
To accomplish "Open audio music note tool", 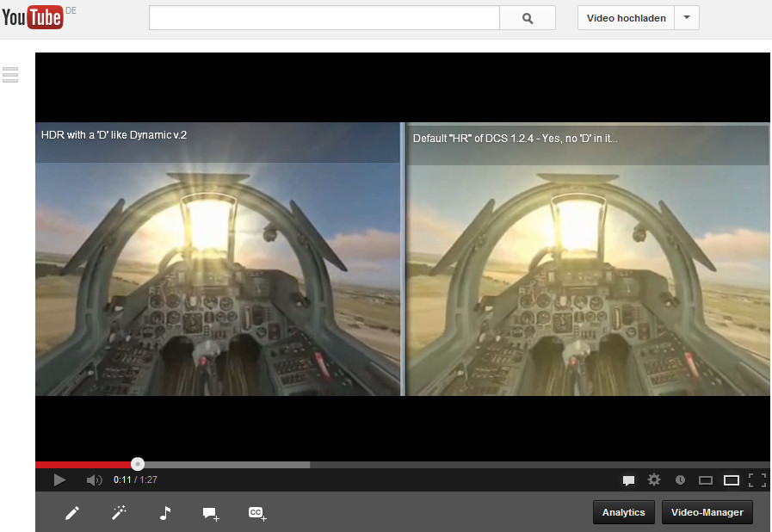I will [165, 513].
